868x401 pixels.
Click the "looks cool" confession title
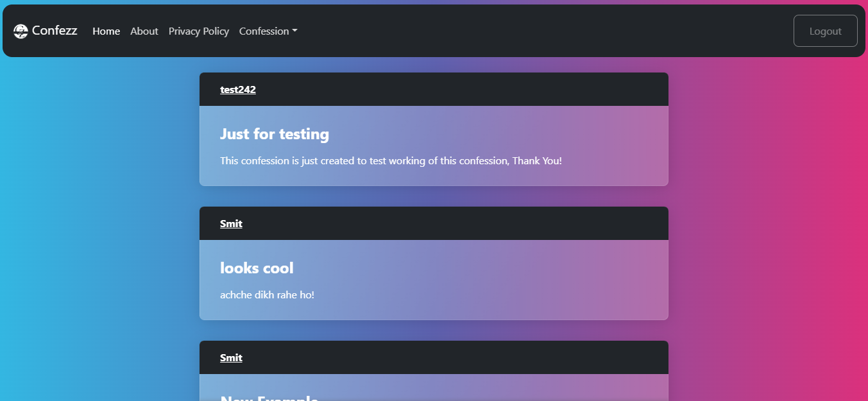coord(257,268)
